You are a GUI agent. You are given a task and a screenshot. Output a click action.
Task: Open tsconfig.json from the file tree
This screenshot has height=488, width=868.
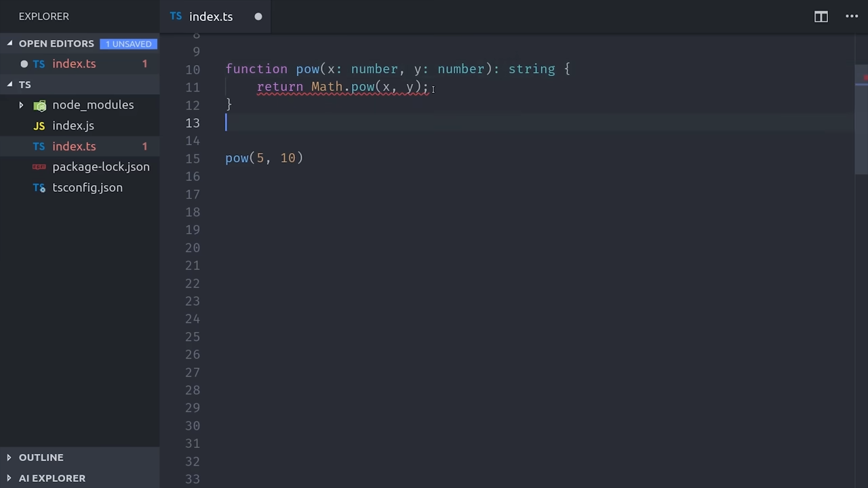pyautogui.click(x=87, y=188)
